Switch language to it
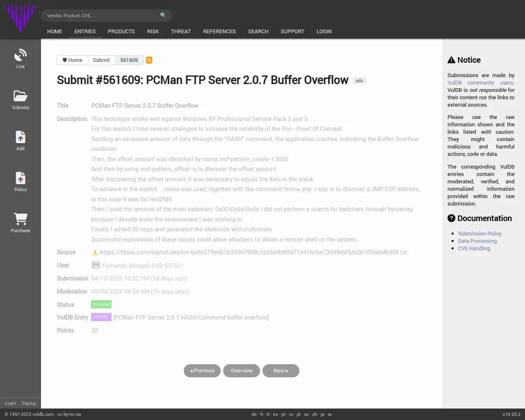 pos(268,414)
